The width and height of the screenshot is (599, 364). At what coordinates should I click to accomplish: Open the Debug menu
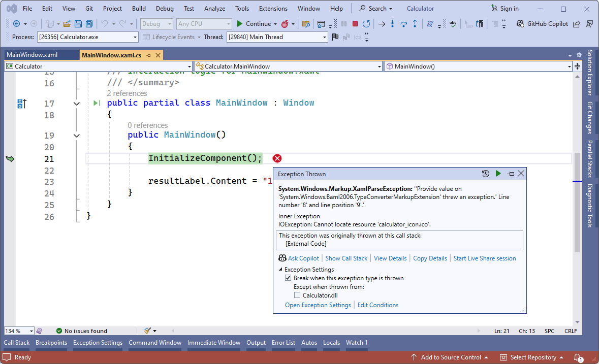165,9
